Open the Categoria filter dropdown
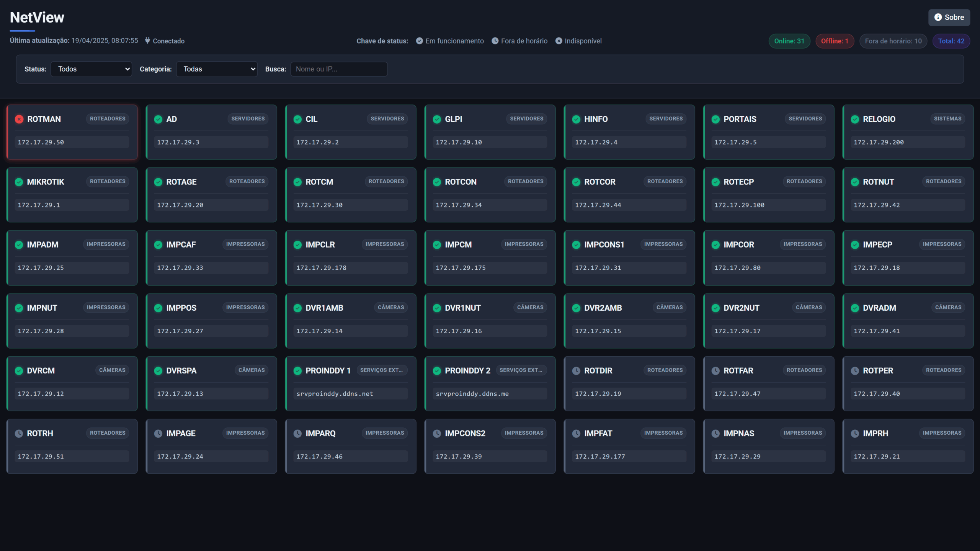This screenshot has height=551, width=980. click(217, 69)
